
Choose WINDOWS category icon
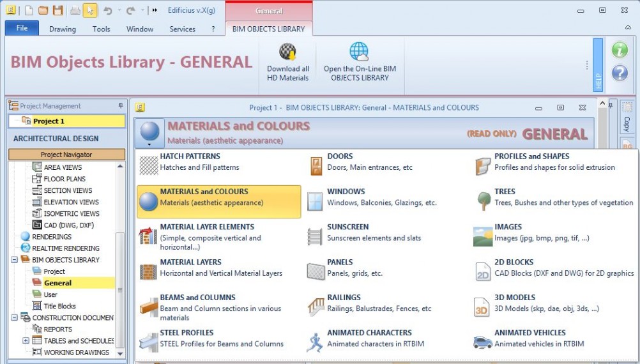[x=315, y=202]
